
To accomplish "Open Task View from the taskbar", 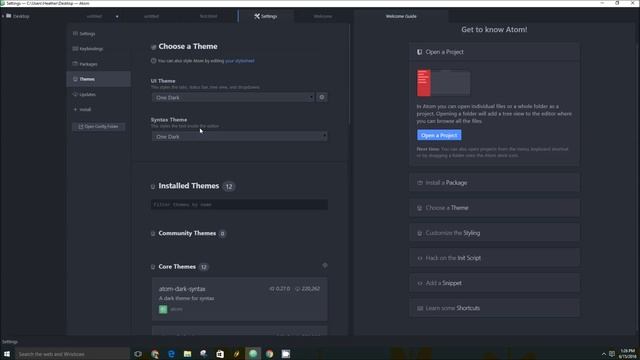I will 138,354.
